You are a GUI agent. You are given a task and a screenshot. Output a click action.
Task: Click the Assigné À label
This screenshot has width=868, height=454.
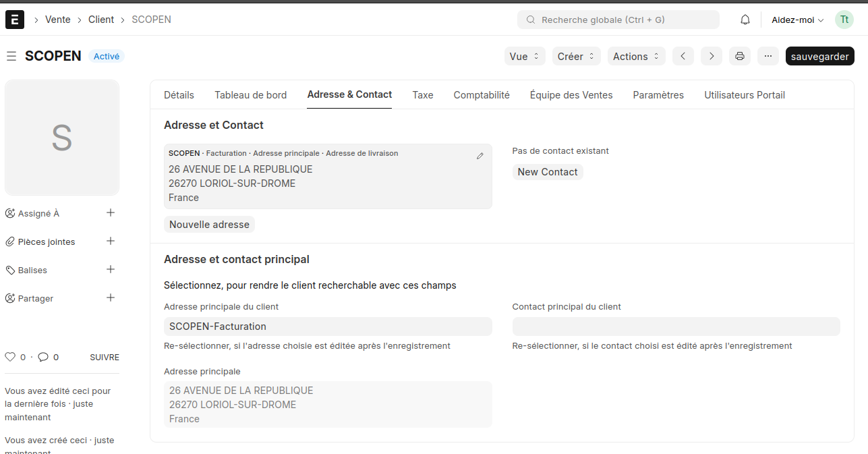(x=38, y=213)
